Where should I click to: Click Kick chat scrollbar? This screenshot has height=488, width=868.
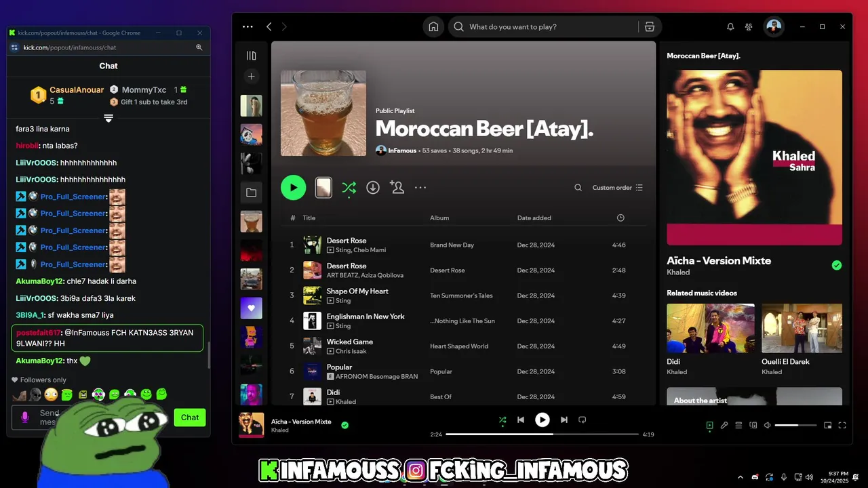tap(208, 354)
